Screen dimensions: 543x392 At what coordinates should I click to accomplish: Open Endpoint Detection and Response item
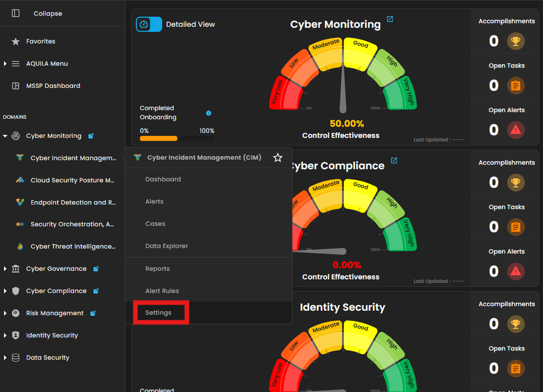pos(73,203)
